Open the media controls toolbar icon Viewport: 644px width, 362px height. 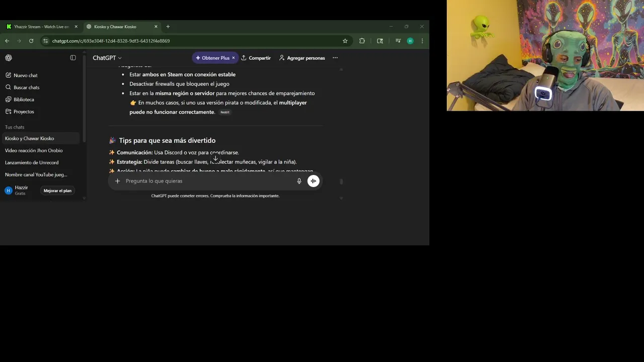pos(398,41)
